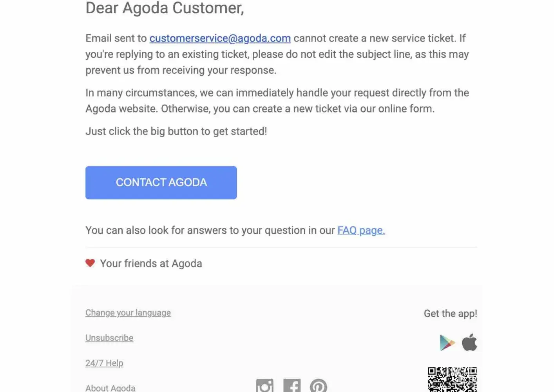
Task: Open the FAQ page link
Action: [x=361, y=230]
